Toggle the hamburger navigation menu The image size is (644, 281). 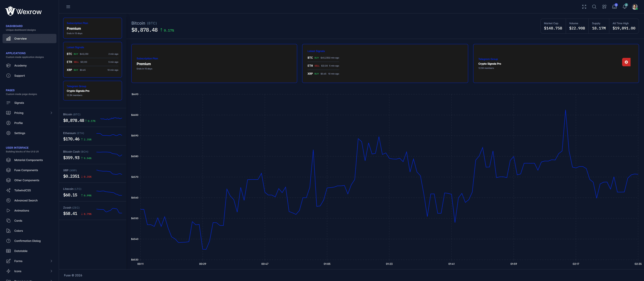point(68,7)
